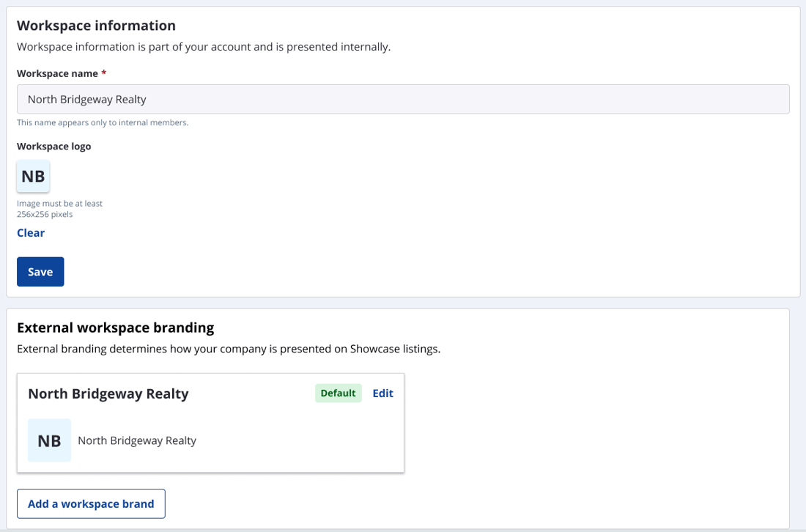Edit the North Bridgeway Realty brand
806x532 pixels.
[382, 394]
